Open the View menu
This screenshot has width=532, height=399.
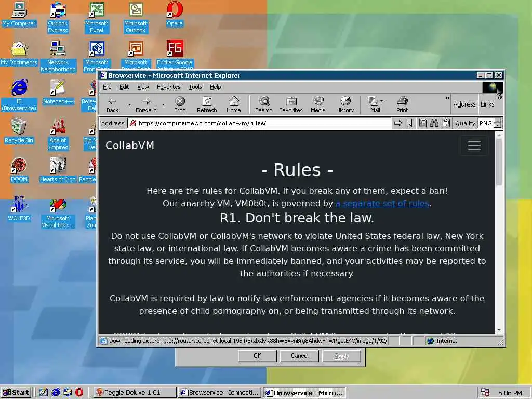tap(143, 87)
